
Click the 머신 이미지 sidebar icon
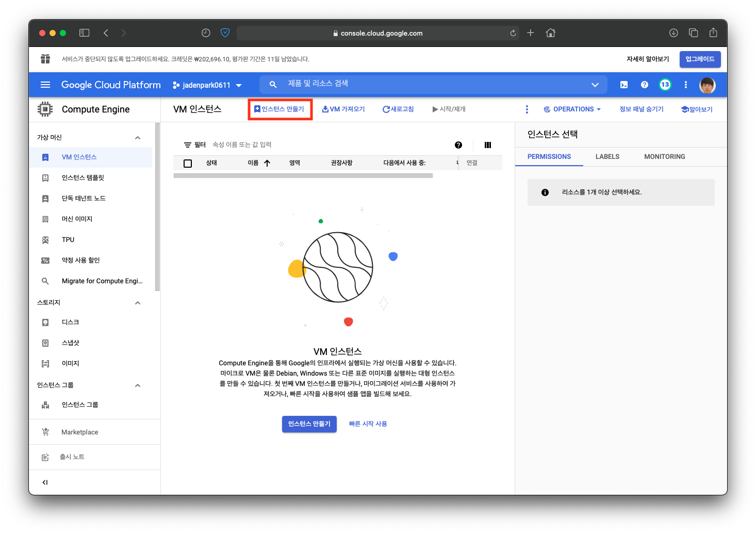tap(45, 219)
